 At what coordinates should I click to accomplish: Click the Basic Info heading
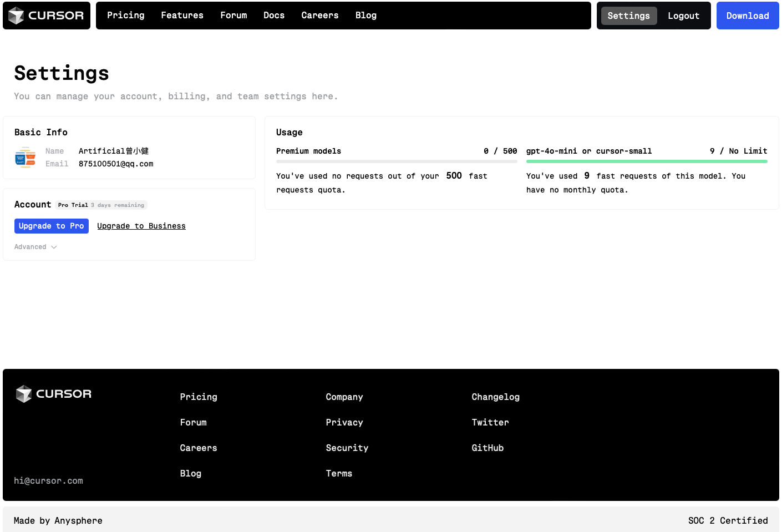[x=41, y=132]
